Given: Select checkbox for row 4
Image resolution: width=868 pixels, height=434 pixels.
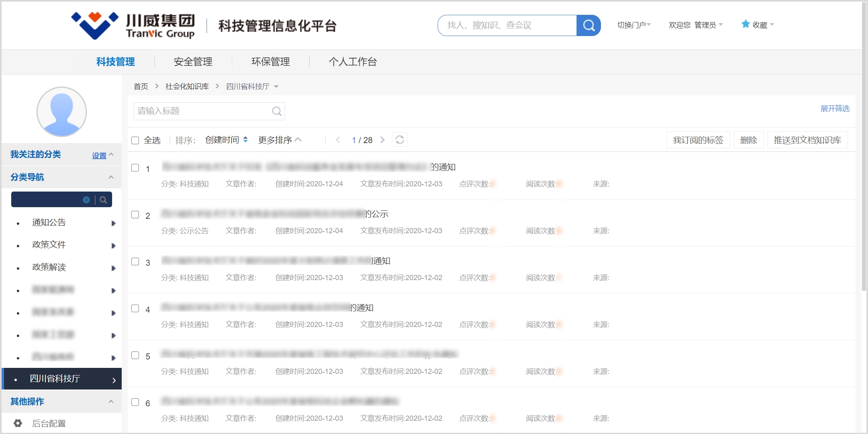Looking at the screenshot, I should pos(135,309).
